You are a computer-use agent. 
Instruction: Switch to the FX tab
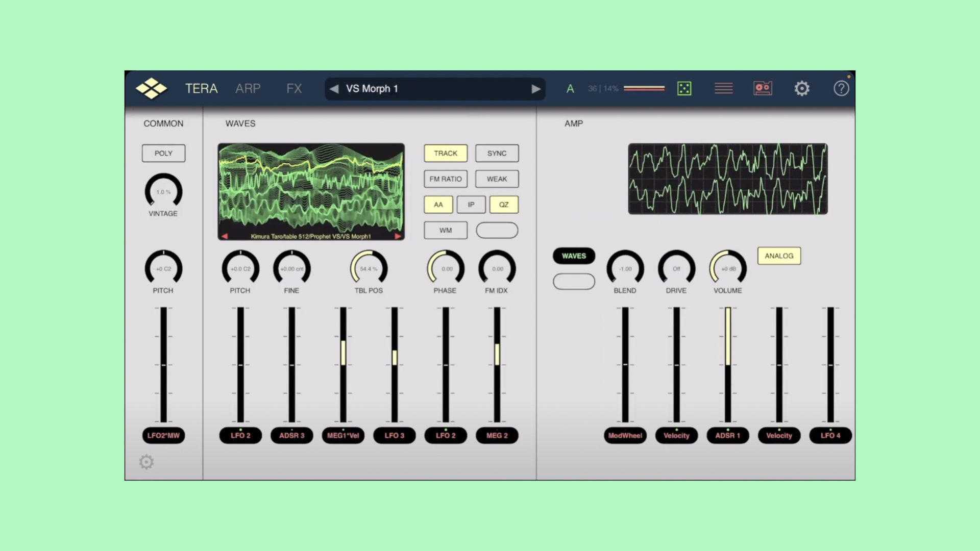(294, 89)
